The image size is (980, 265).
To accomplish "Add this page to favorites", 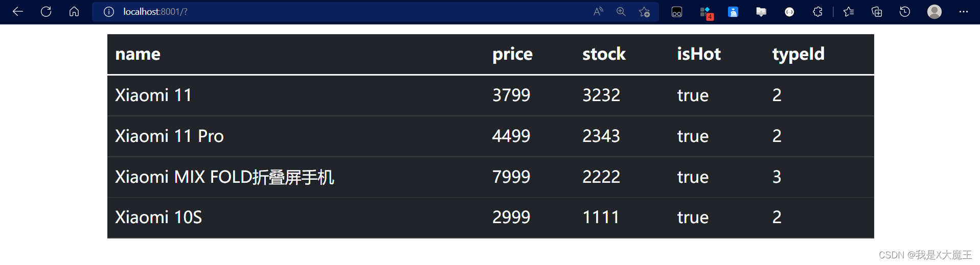I will (644, 12).
